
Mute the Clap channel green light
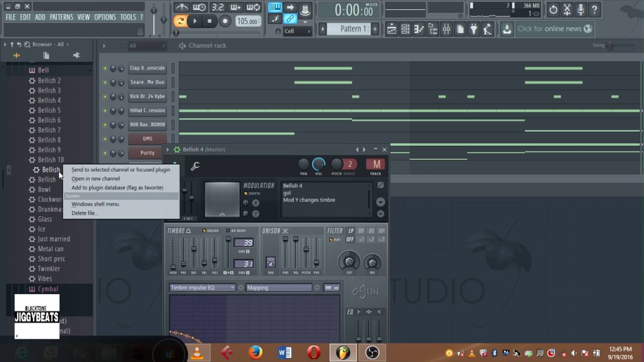(105, 68)
